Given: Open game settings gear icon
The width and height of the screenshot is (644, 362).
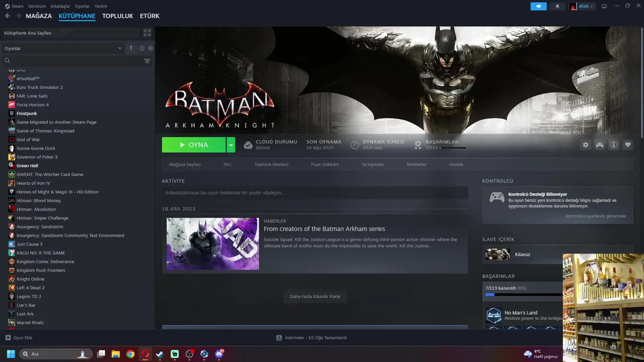Looking at the screenshot, I should 586,145.
